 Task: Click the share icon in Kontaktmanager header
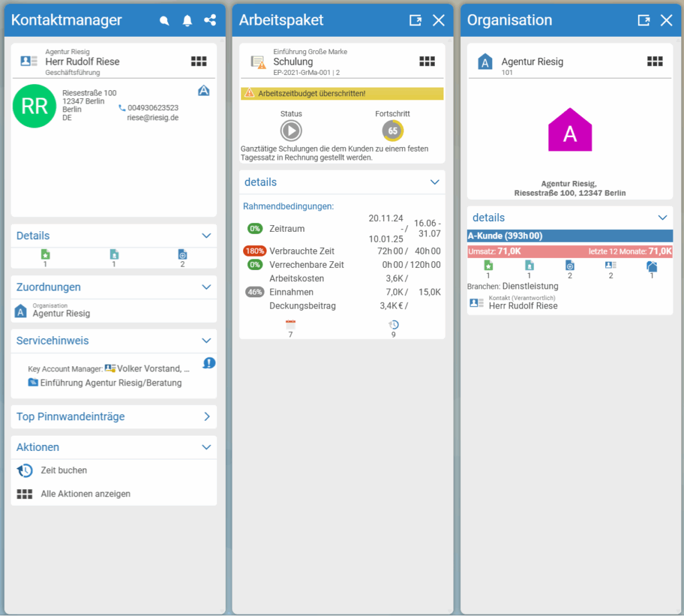[x=210, y=20]
